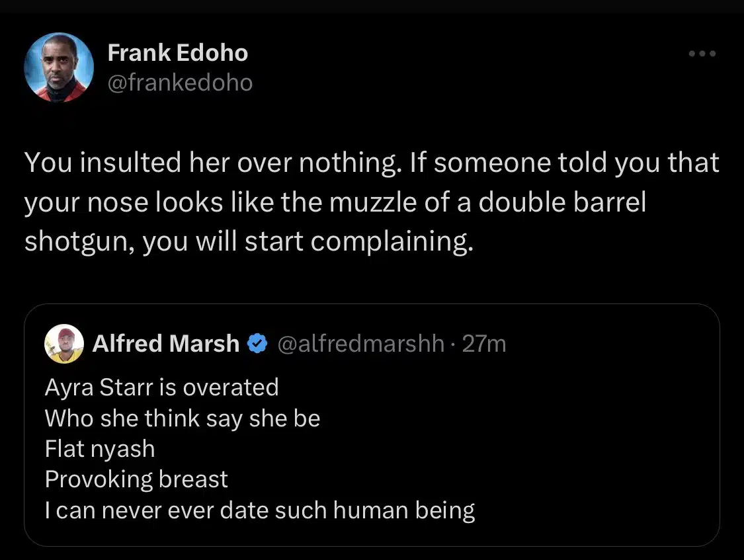Click the blue verified badge
The height and width of the screenshot is (560, 744).
(x=256, y=344)
